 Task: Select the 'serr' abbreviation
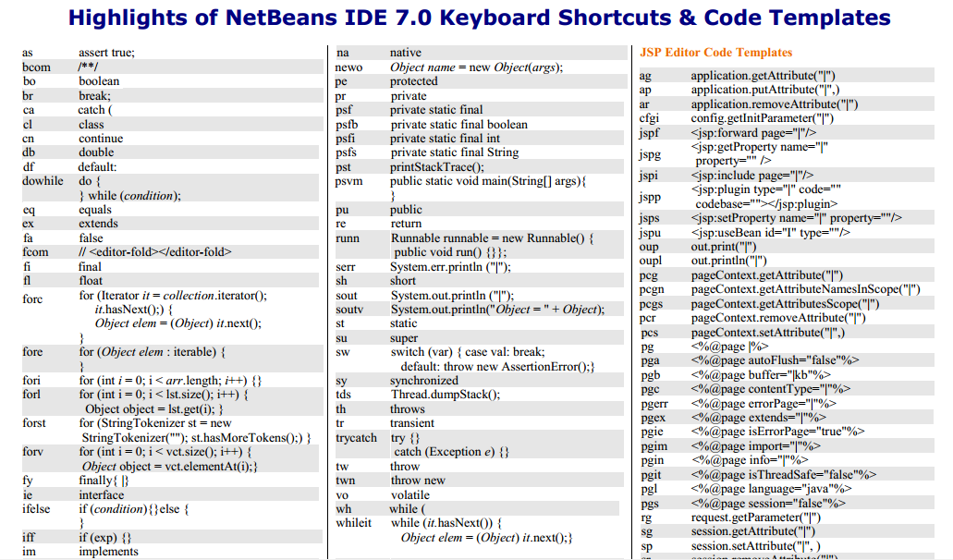click(x=345, y=267)
